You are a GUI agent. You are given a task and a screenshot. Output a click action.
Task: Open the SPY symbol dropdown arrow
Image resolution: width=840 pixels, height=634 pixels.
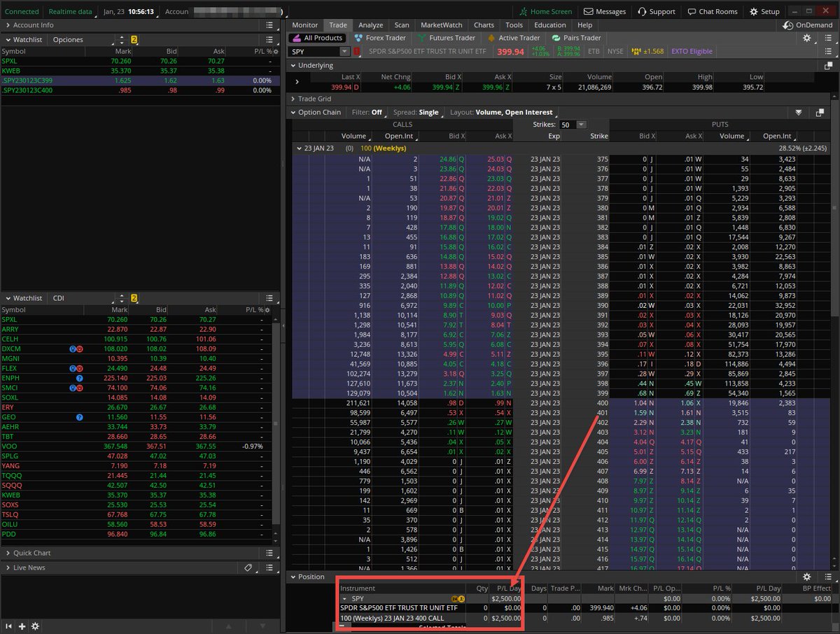tap(344, 52)
